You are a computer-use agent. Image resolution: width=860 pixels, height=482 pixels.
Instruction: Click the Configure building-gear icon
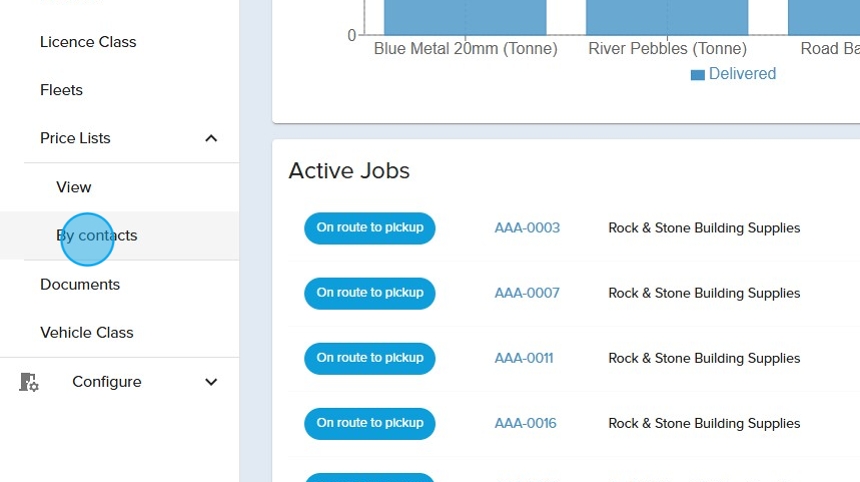pos(29,382)
